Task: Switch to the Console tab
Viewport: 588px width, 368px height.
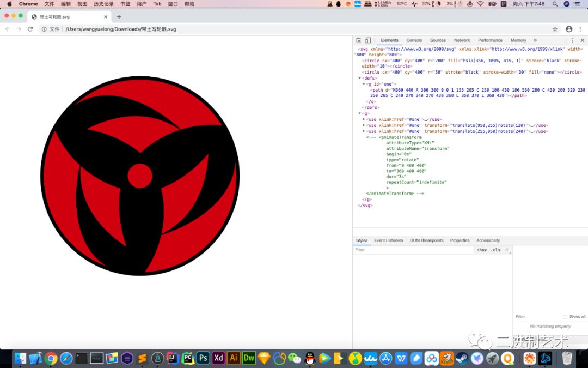Action: pos(414,40)
